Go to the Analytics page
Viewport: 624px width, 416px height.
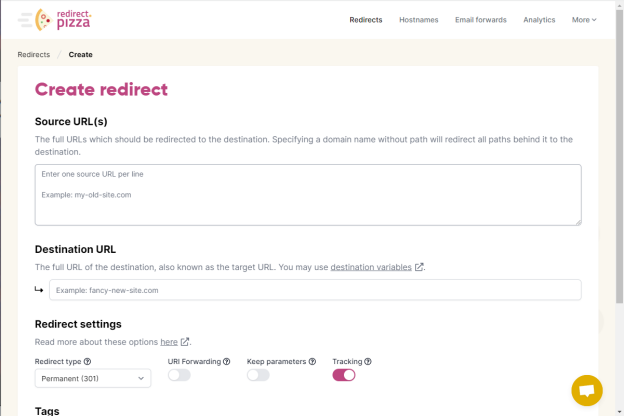click(x=539, y=20)
